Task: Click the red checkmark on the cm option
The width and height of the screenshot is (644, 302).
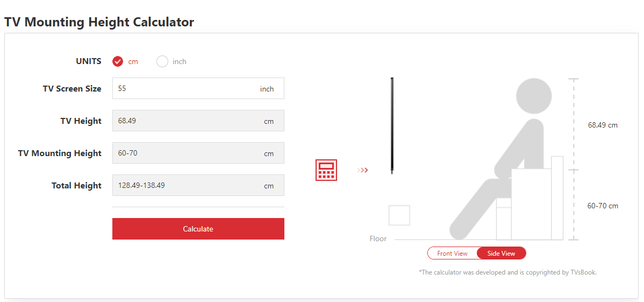Action: point(118,61)
